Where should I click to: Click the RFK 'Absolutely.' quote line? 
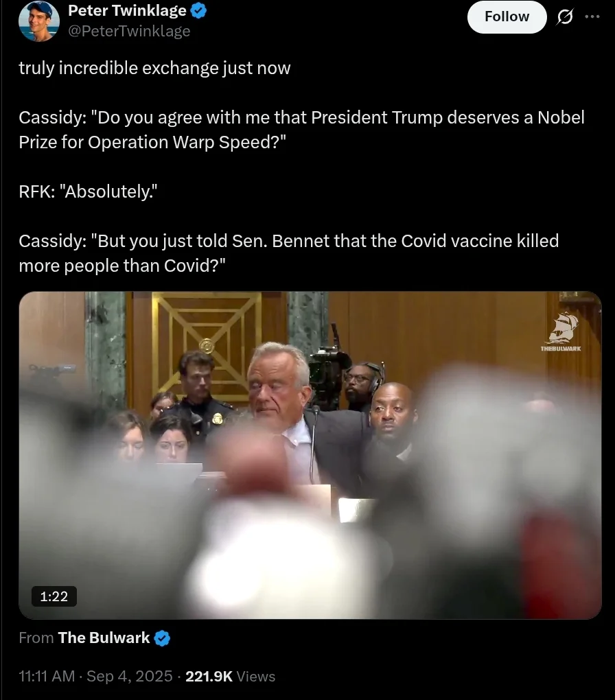(88, 191)
